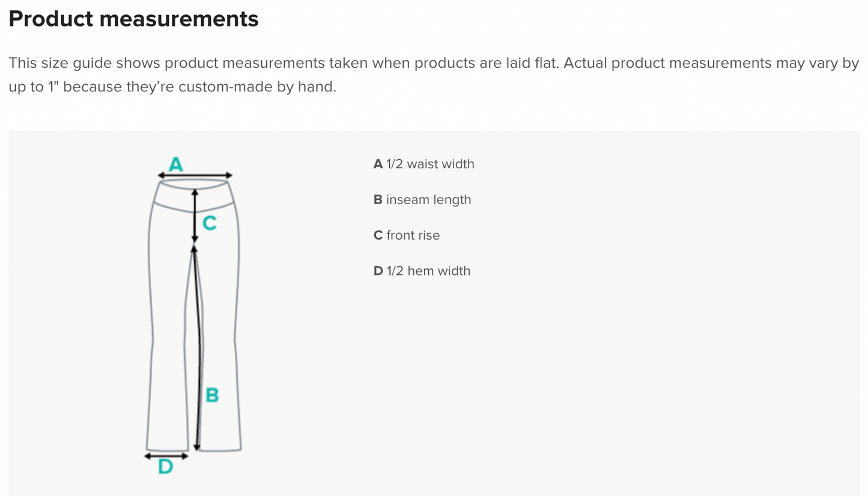Click the teal letter C on the pants

tap(209, 223)
